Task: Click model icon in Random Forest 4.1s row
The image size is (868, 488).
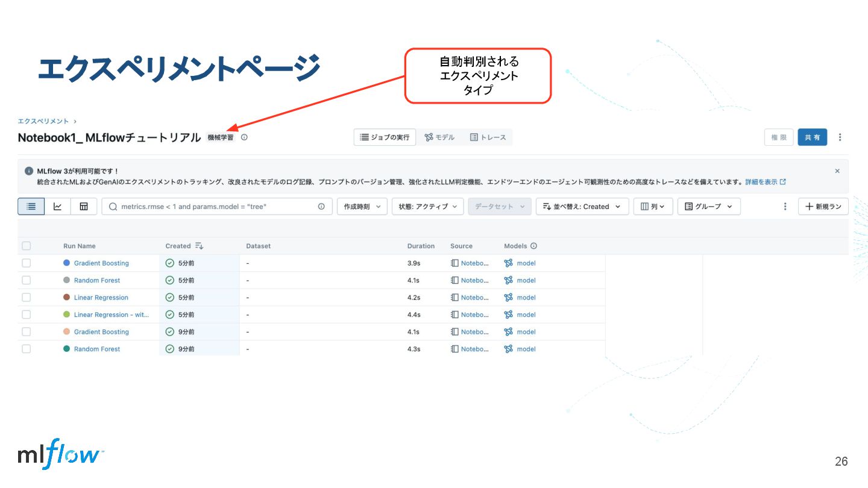Action: 509,280
